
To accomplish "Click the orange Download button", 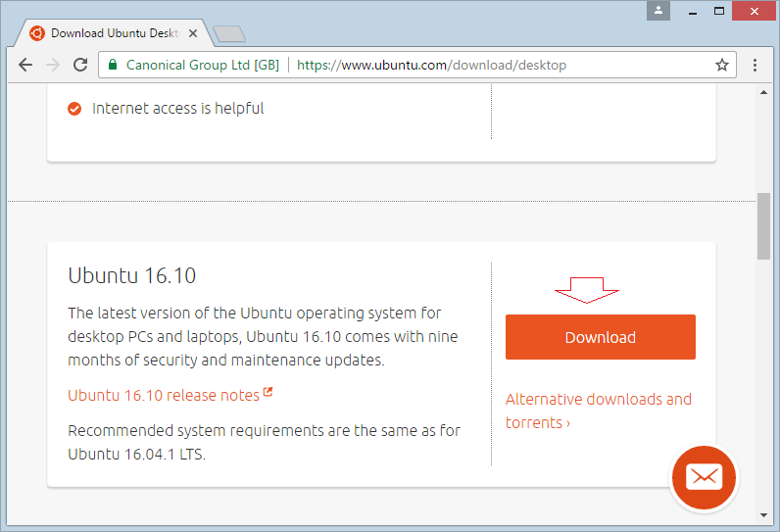I will (601, 337).
